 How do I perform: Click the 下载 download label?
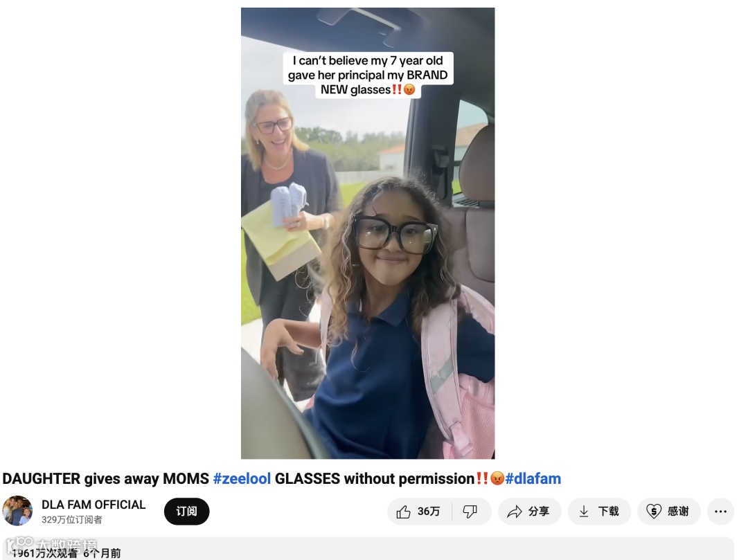click(x=608, y=512)
